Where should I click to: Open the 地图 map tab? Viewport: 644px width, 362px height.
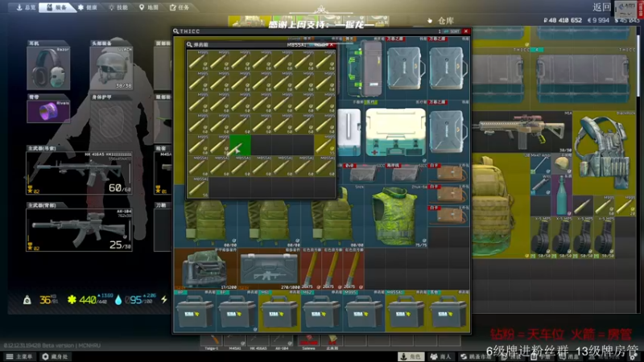(149, 7)
